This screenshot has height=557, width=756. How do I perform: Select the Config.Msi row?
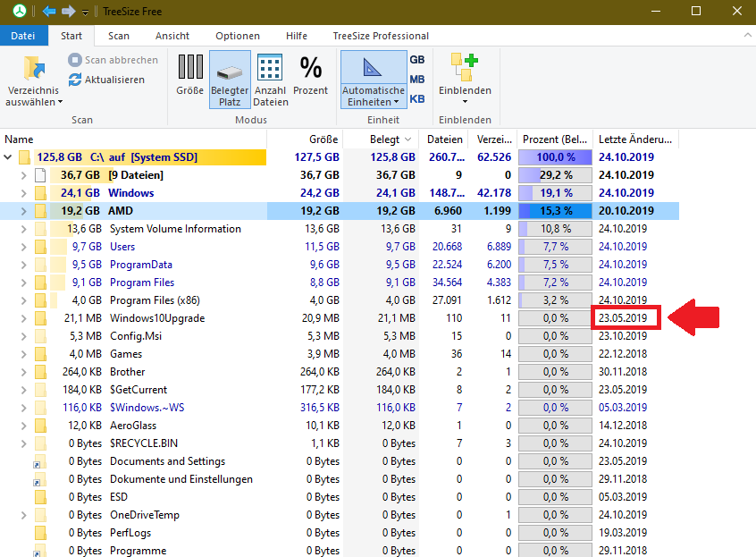coord(340,335)
